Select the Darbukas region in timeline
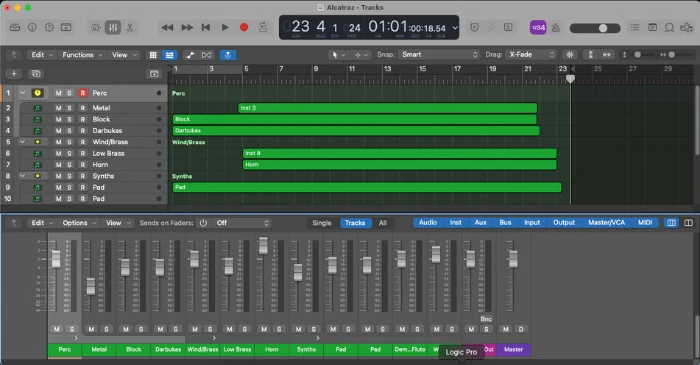This screenshot has width=700, height=365. pyautogui.click(x=356, y=131)
